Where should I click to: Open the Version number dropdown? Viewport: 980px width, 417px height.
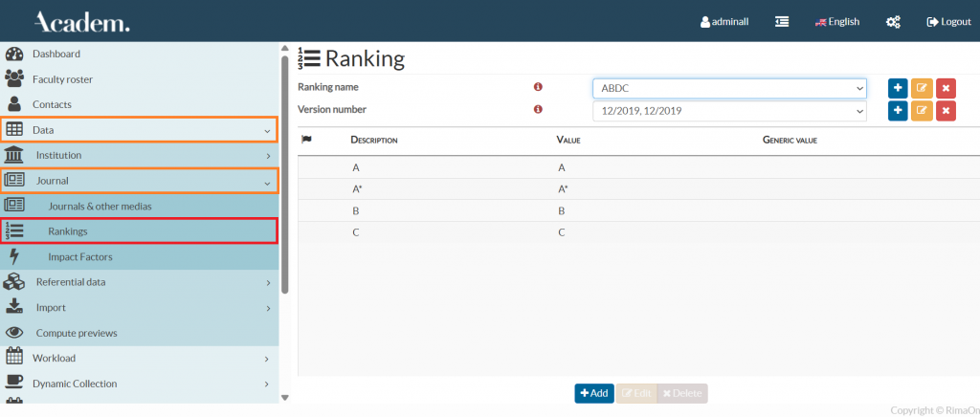pos(729,111)
